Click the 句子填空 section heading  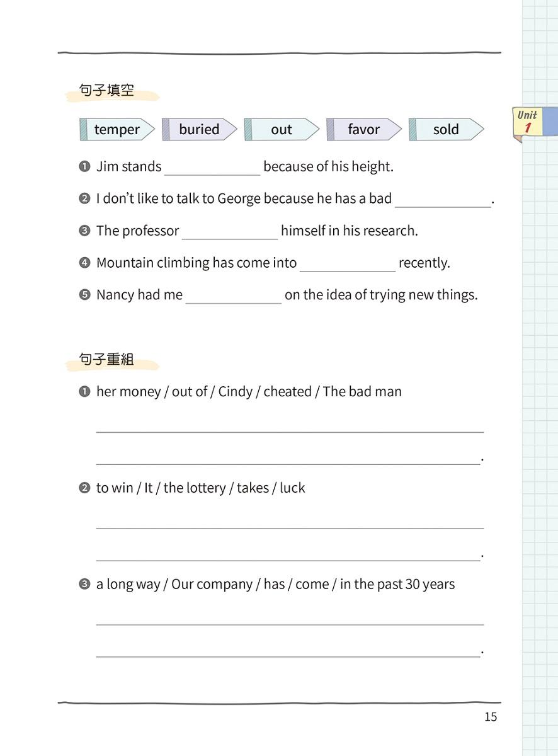[x=106, y=91]
